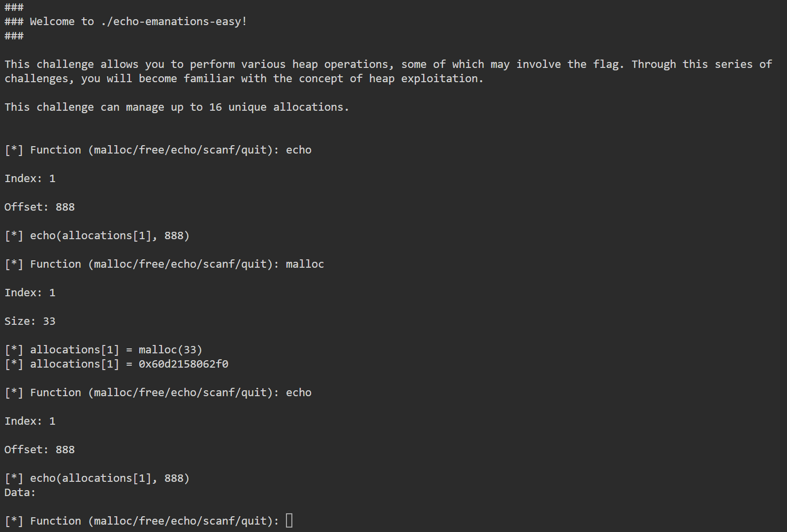Click the 'Index: 1' line under malloc
The width and height of the screenshot is (787, 532).
tap(30, 292)
